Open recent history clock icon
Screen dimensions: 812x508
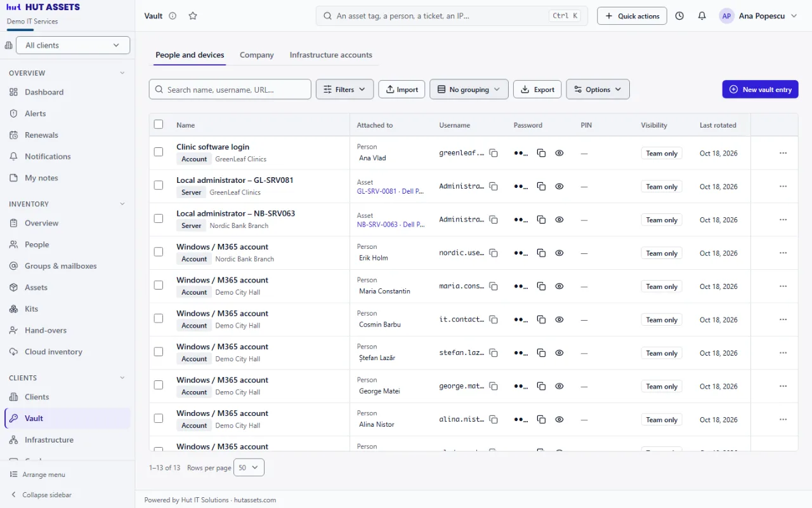[x=679, y=16]
